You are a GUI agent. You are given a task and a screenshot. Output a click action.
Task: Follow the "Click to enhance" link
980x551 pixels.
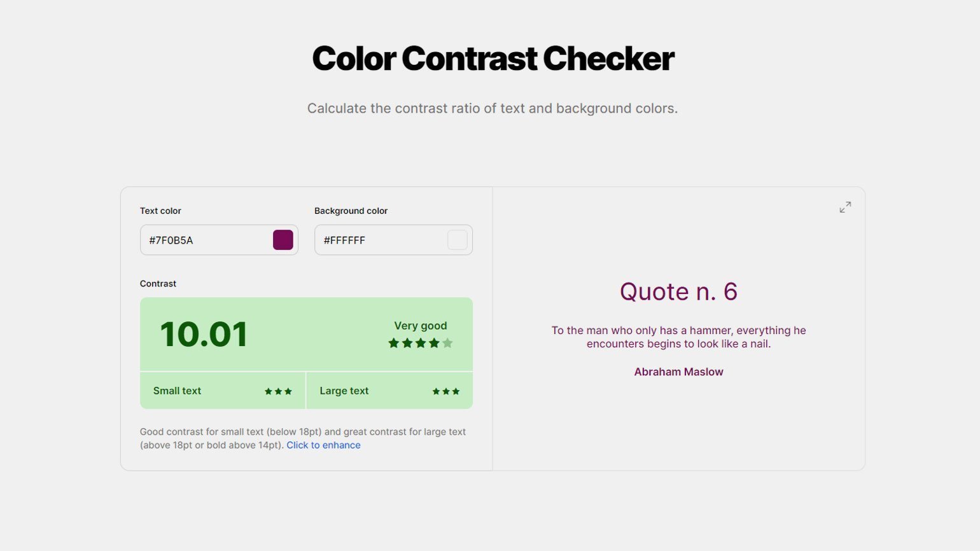tap(323, 445)
